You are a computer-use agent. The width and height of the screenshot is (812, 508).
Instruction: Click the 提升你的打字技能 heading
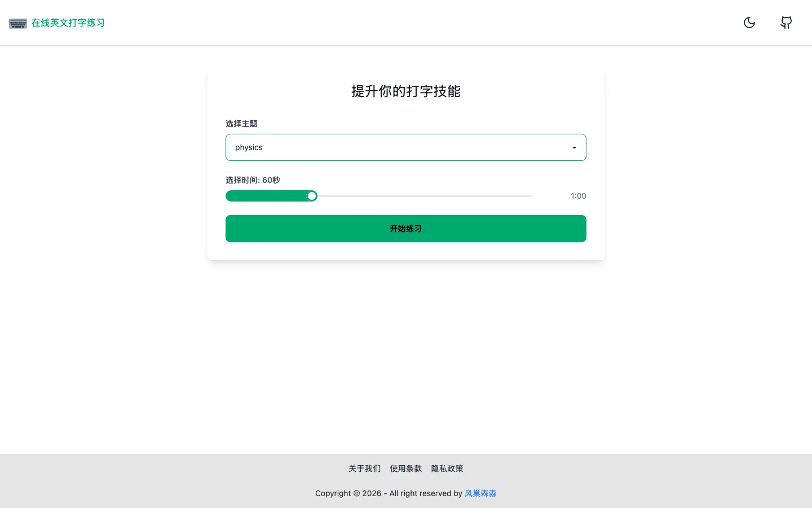pyautogui.click(x=406, y=91)
